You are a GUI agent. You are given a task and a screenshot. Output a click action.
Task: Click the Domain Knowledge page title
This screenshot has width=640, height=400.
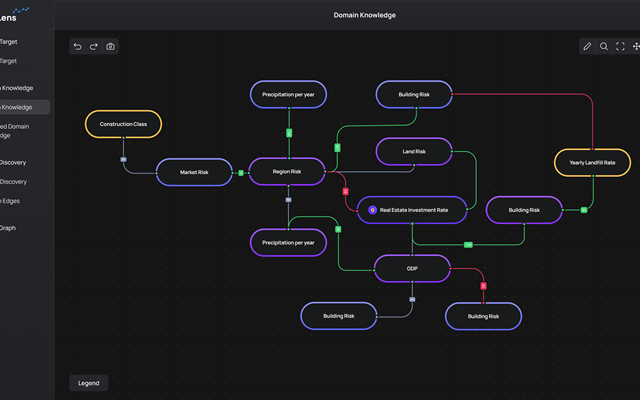pyautogui.click(x=364, y=15)
